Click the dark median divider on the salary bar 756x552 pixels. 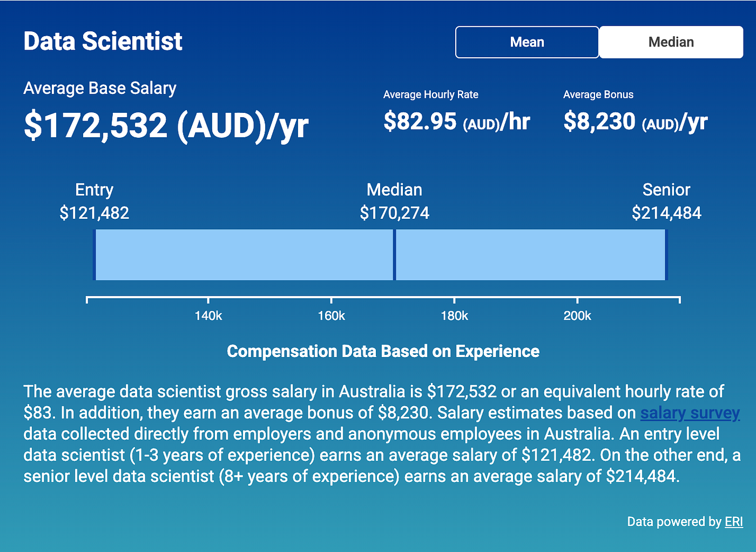(395, 255)
